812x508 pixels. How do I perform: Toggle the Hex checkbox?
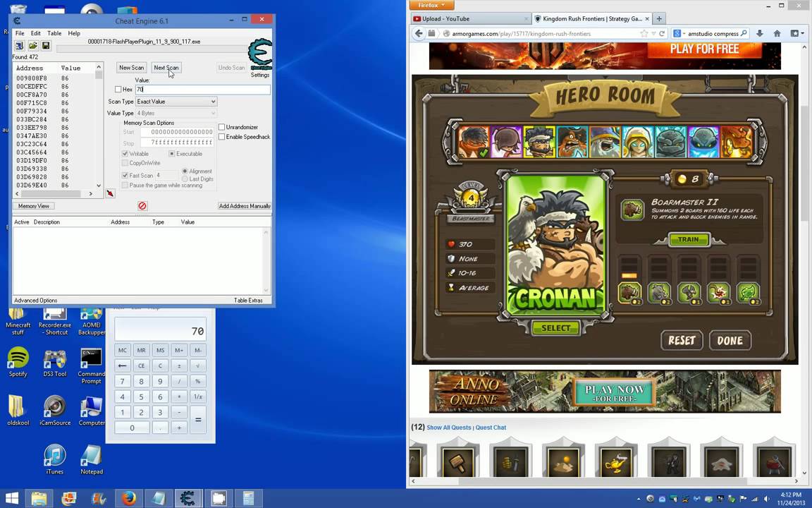118,89
